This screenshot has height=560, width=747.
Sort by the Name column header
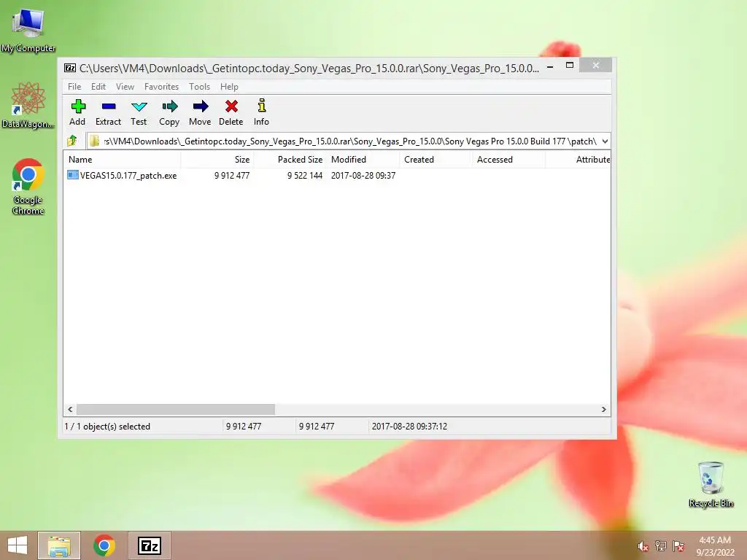122,160
